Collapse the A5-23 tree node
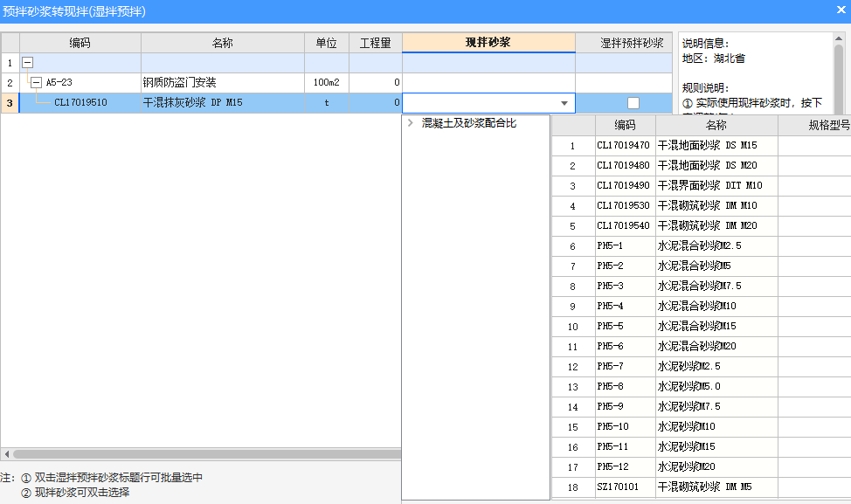 [x=36, y=82]
